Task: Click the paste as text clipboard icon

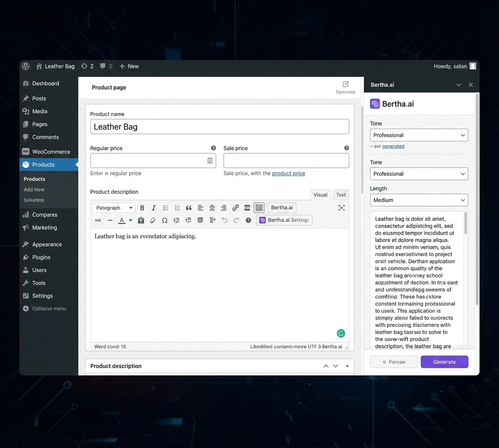Action: coord(141,220)
